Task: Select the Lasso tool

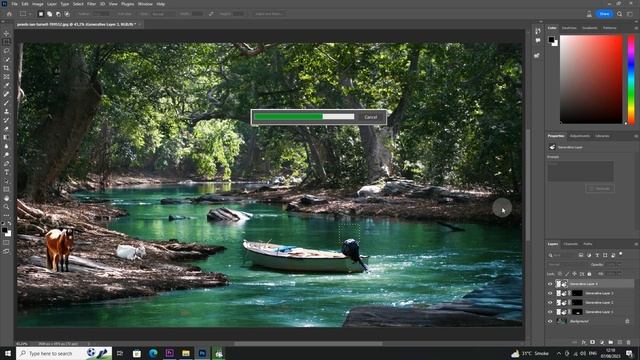Action: click(x=6, y=51)
